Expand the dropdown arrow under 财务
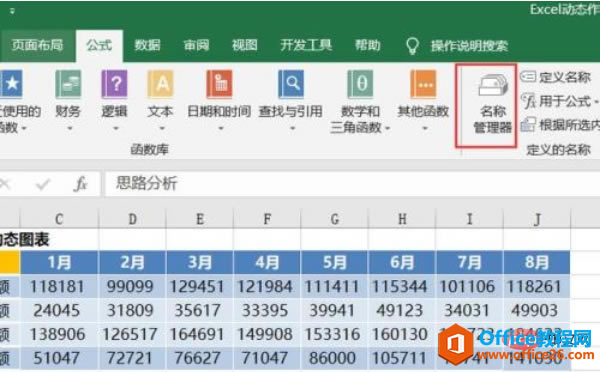601x372 pixels. point(69,129)
